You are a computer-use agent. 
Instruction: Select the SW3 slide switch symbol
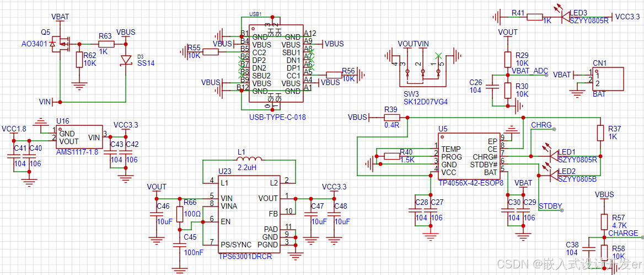(422, 68)
